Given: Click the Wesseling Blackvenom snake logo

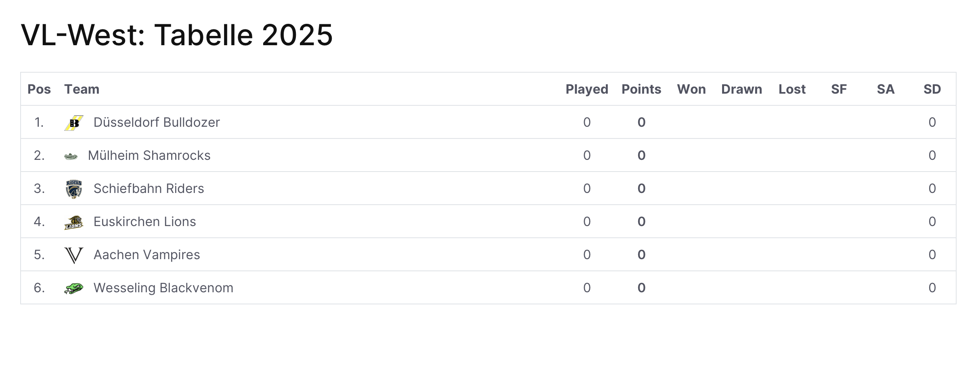Looking at the screenshot, I should [x=74, y=288].
